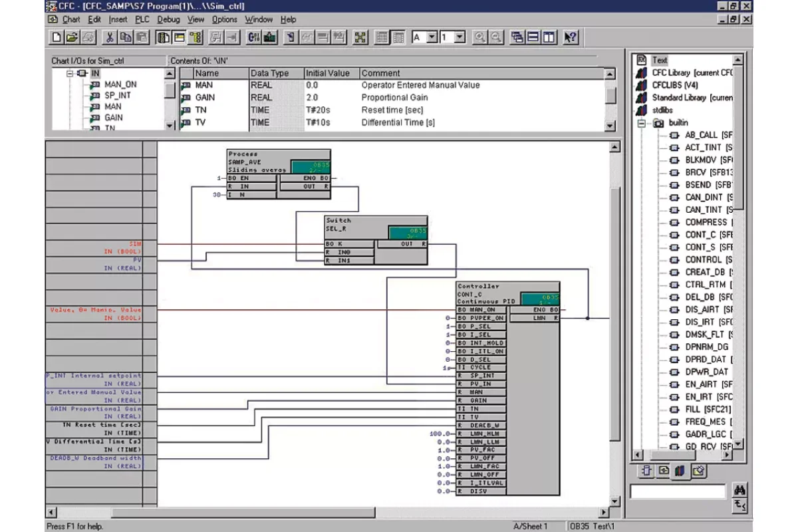Click the Print toolbar icon
Viewport: 798px width, 532px height.
(88, 38)
